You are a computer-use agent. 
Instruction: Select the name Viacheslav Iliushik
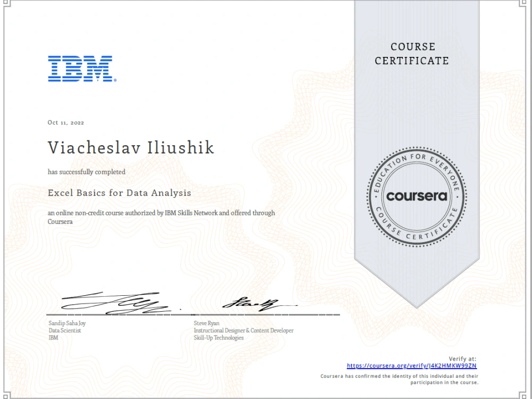coord(131,147)
